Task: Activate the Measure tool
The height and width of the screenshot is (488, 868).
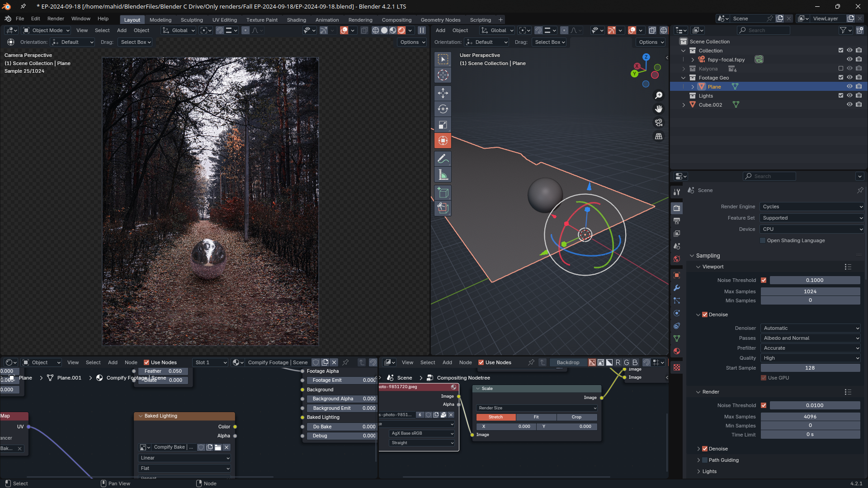Action: coord(443,174)
